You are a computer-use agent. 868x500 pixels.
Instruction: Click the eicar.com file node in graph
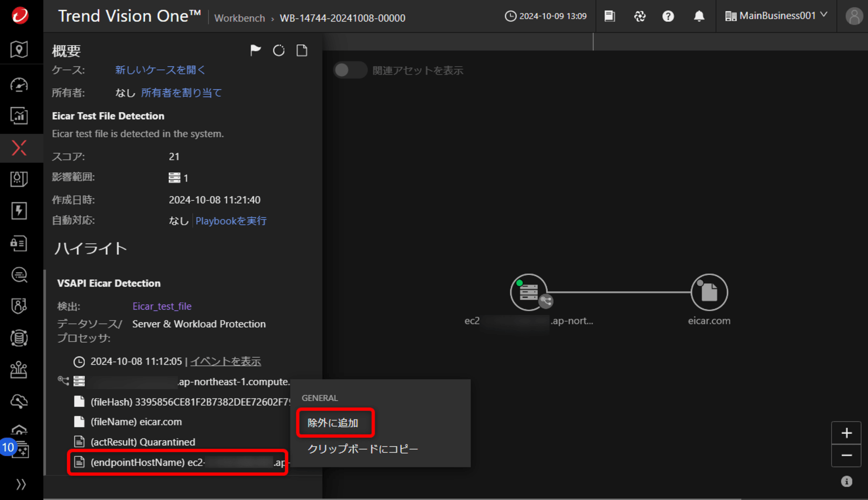tap(709, 292)
